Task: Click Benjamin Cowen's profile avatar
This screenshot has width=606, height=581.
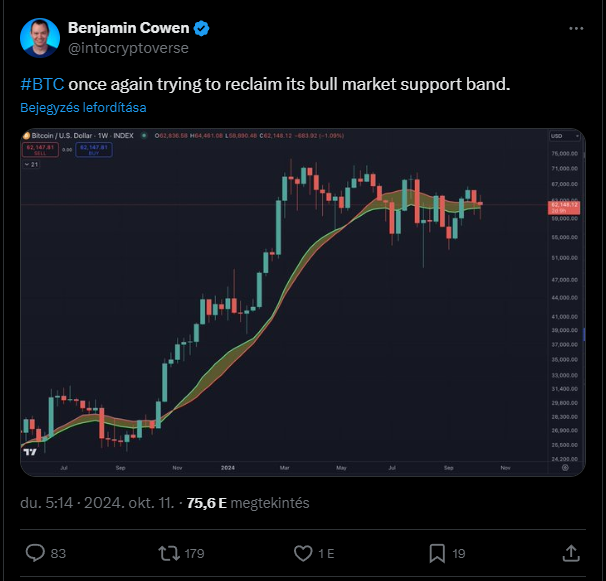Action: [40, 38]
